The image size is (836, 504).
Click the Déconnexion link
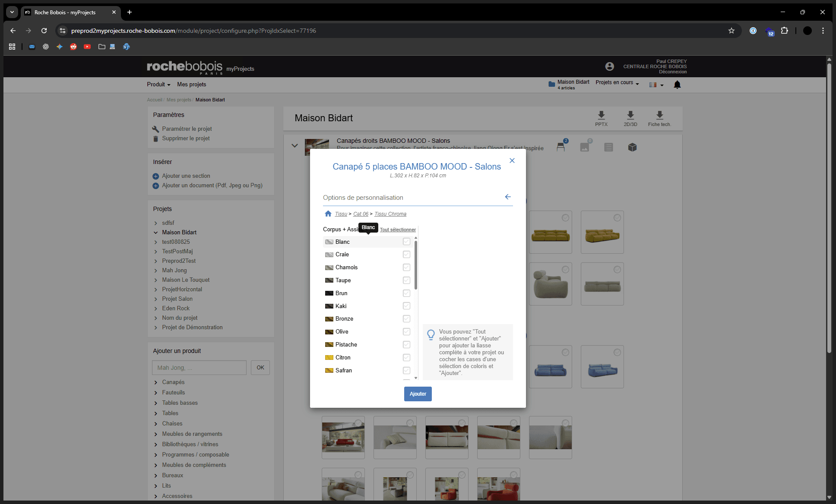point(673,72)
